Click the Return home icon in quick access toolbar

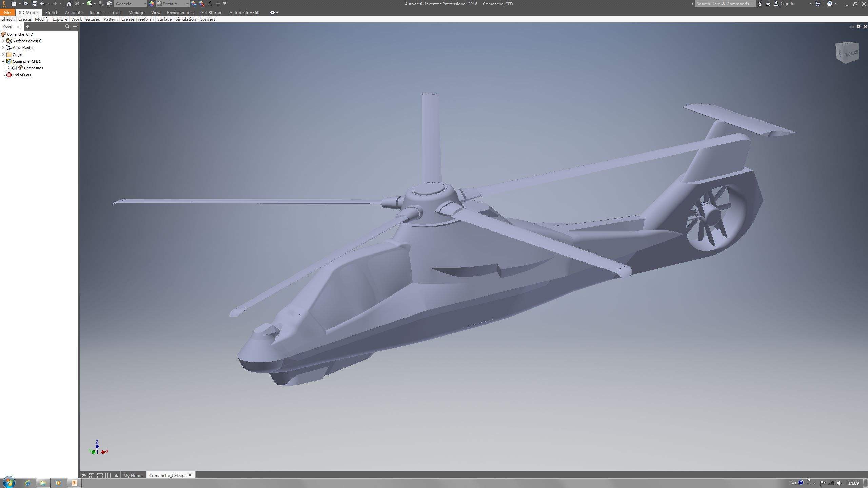pyautogui.click(x=69, y=4)
